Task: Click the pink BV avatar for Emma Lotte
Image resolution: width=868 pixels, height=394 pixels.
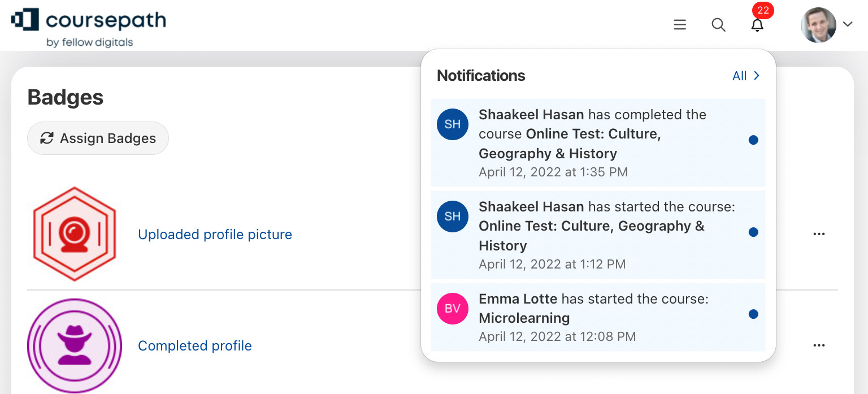Action: tap(453, 309)
